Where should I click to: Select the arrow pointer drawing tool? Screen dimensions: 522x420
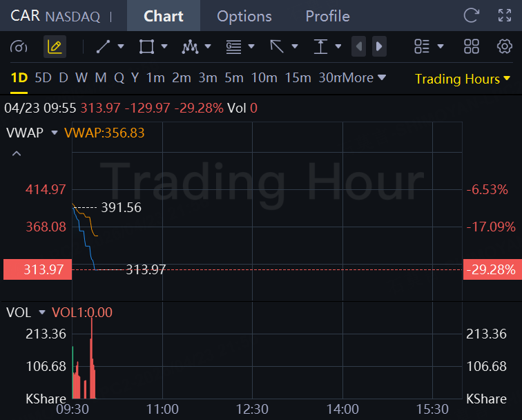click(x=277, y=47)
